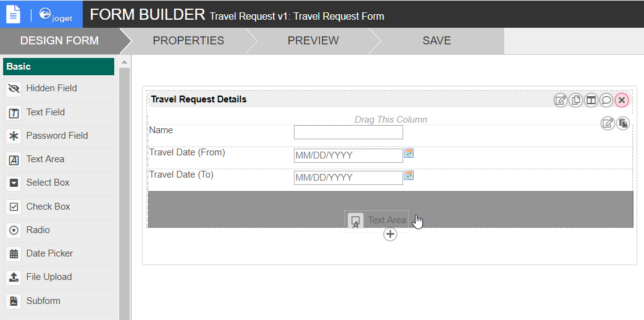The image size is (644, 320).
Task: Click the copy section icon
Action: pyautogui.click(x=575, y=100)
